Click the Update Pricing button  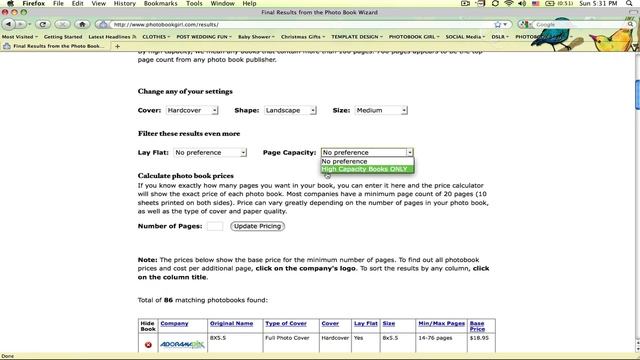(x=258, y=226)
